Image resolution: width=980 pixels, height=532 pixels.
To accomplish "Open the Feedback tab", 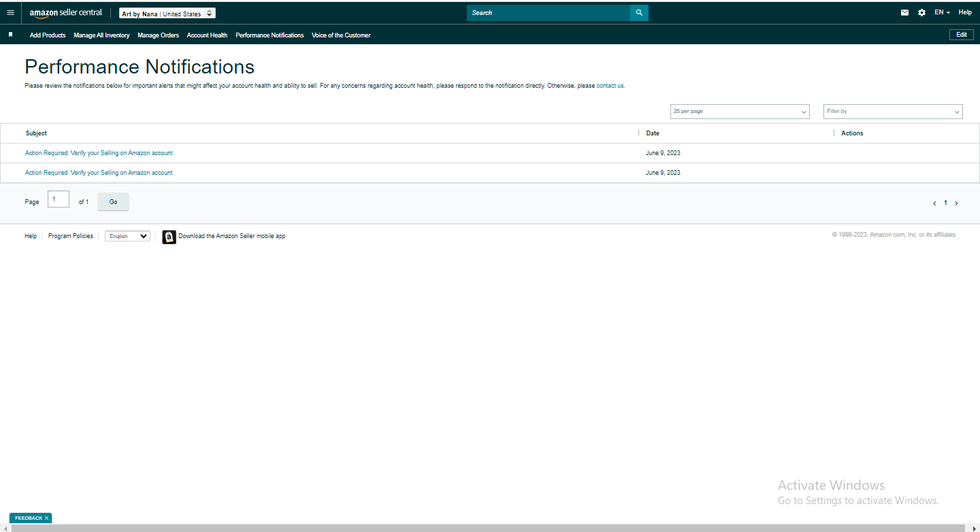I will pos(29,518).
